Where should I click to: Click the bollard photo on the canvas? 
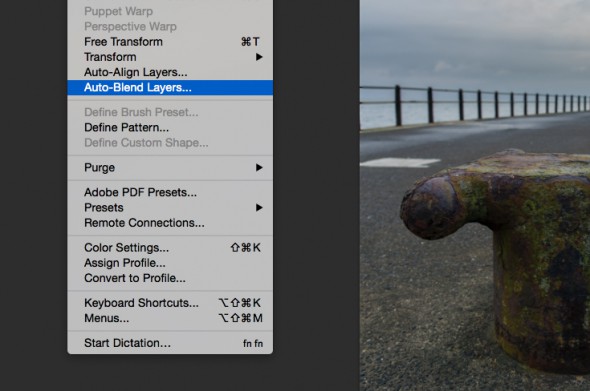[x=475, y=195]
